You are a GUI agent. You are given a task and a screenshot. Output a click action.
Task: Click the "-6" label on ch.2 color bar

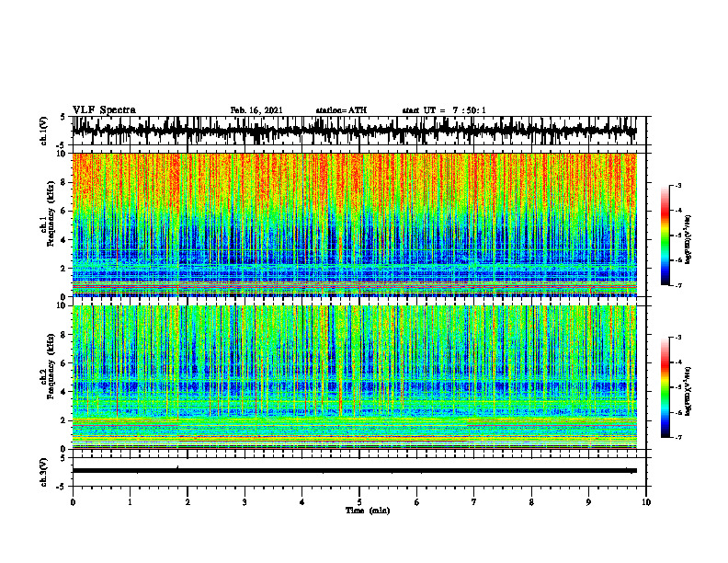tap(677, 412)
